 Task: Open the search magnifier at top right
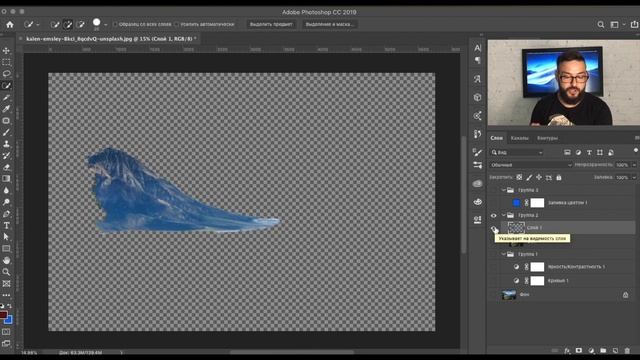pyautogui.click(x=600, y=24)
